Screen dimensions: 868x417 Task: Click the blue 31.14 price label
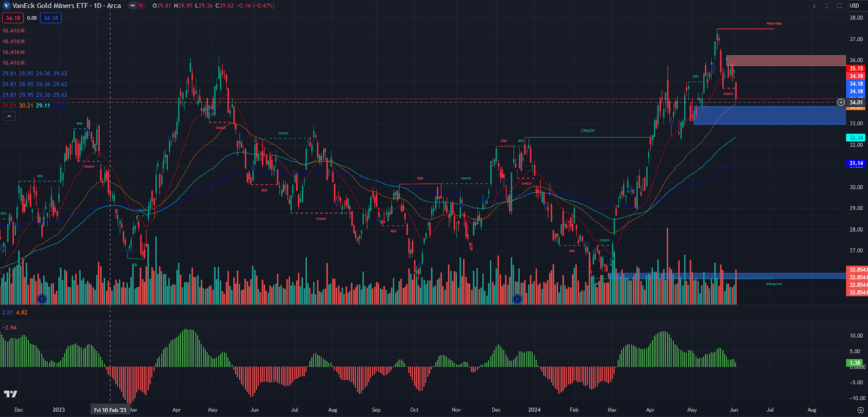point(857,163)
